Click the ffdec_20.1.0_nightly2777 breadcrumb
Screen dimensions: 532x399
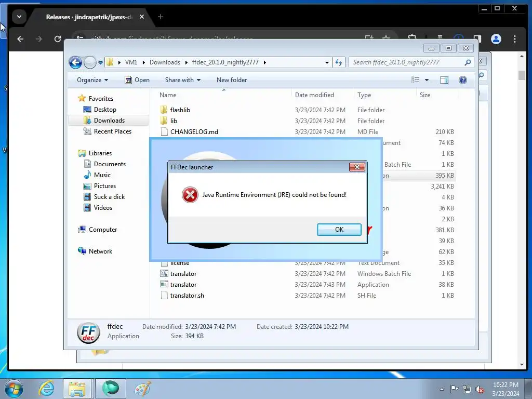pyautogui.click(x=225, y=62)
